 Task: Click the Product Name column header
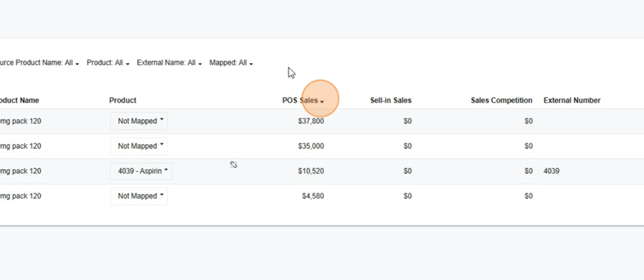[x=19, y=100]
